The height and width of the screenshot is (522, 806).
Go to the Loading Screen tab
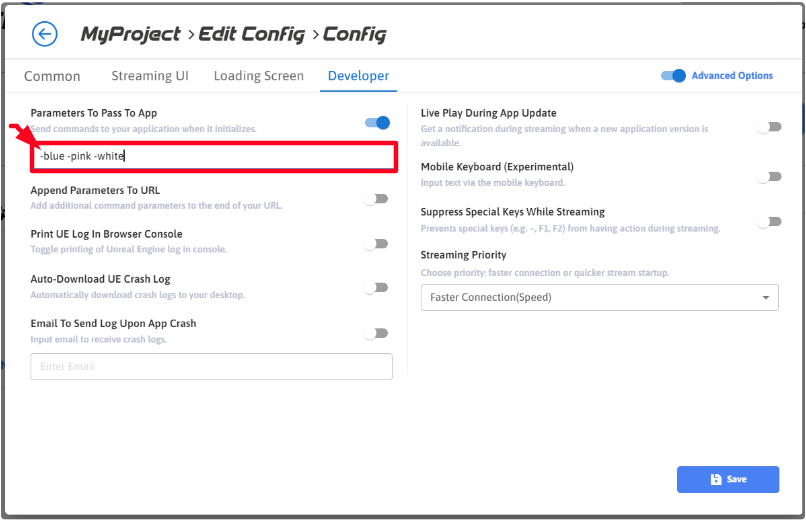(258, 76)
